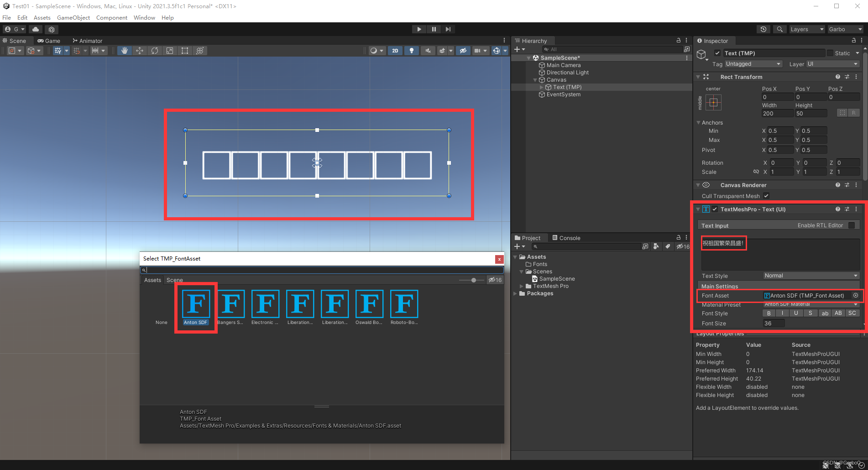This screenshot has height=470, width=868.
Task: Select the Rotate tool
Action: click(155, 50)
